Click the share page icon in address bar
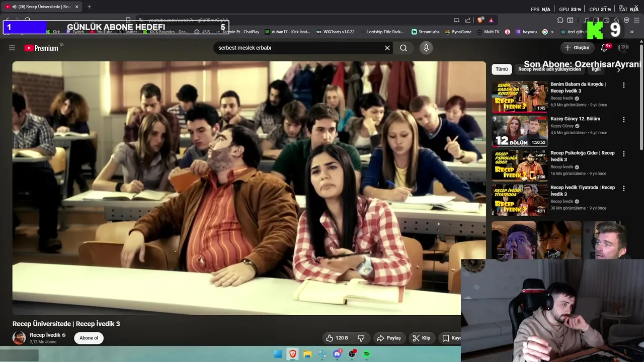The height and width of the screenshot is (362, 644). point(468,20)
